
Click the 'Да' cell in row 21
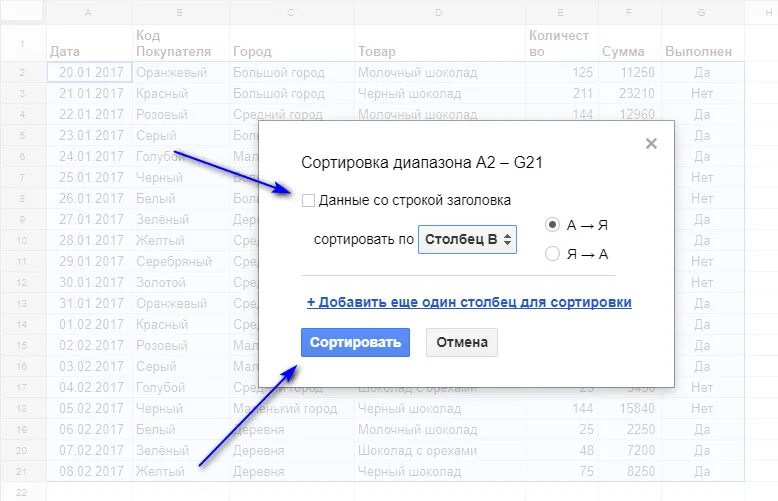point(703,471)
